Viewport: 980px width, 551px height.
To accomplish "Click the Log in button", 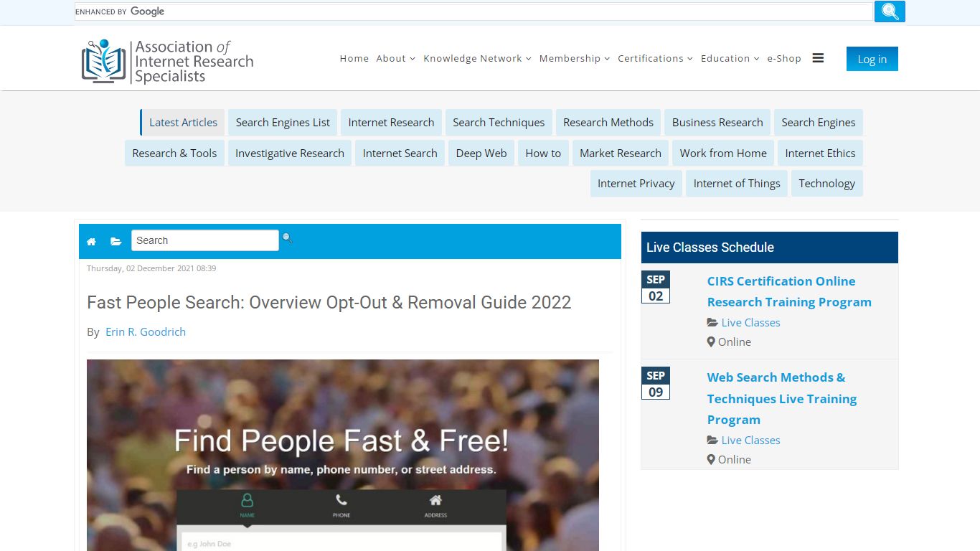I will pyautogui.click(x=872, y=59).
